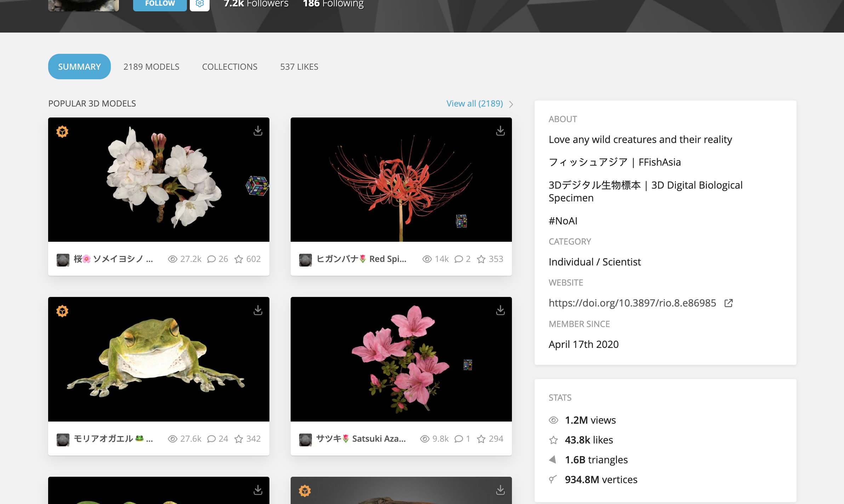This screenshot has height=504, width=844.
Task: Switch to the 2189 MODELS tab
Action: tap(151, 67)
